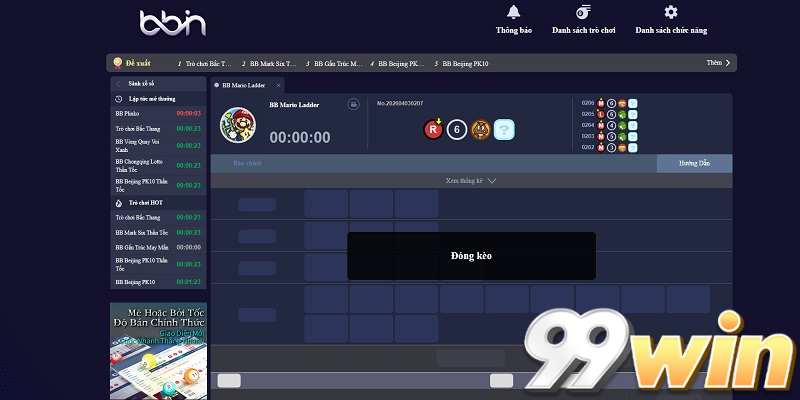Select the Bàn chính tab
800x400 pixels.
click(x=247, y=163)
